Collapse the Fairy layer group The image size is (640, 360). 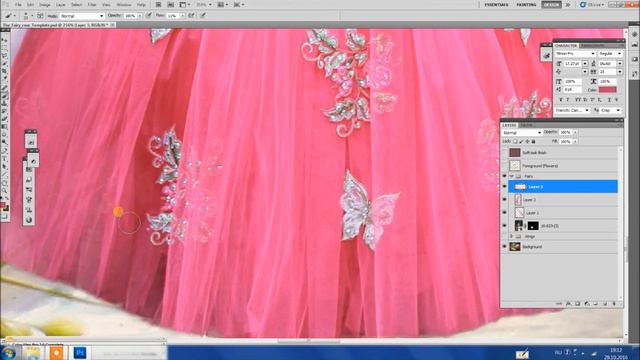pyautogui.click(x=511, y=176)
